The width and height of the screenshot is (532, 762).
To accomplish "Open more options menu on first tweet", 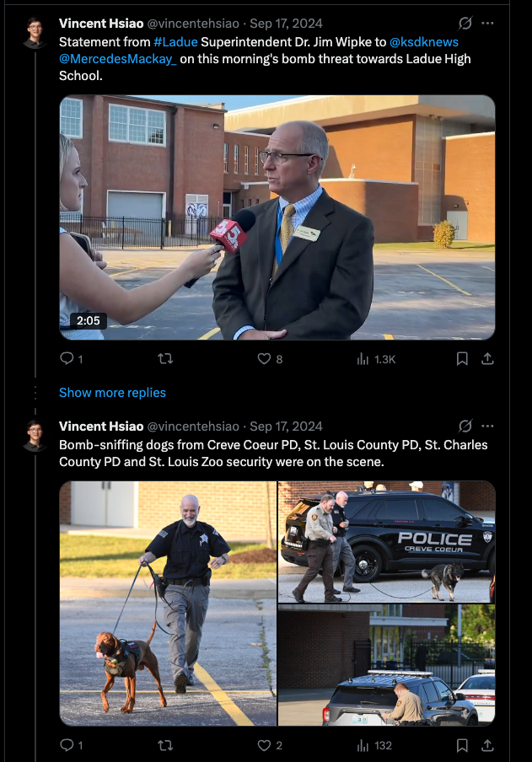I will point(487,23).
